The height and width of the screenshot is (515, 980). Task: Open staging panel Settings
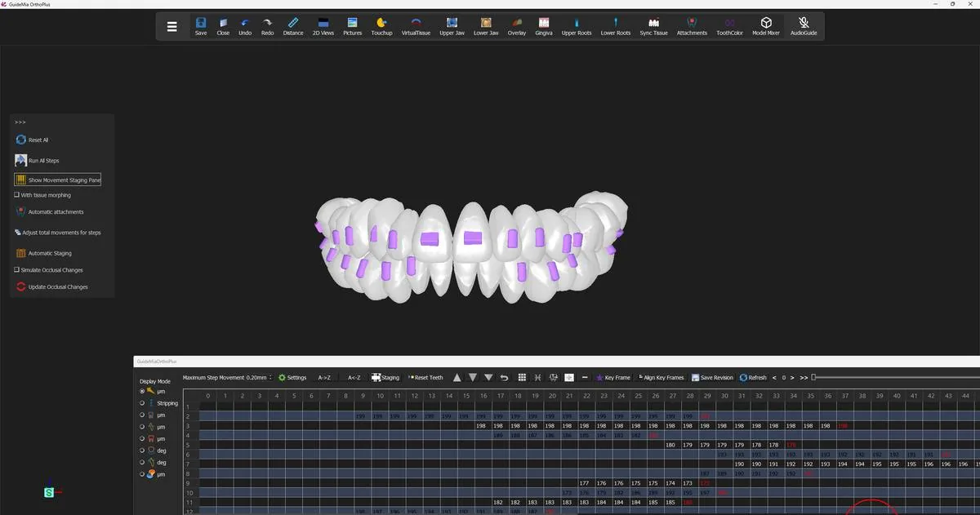click(292, 378)
